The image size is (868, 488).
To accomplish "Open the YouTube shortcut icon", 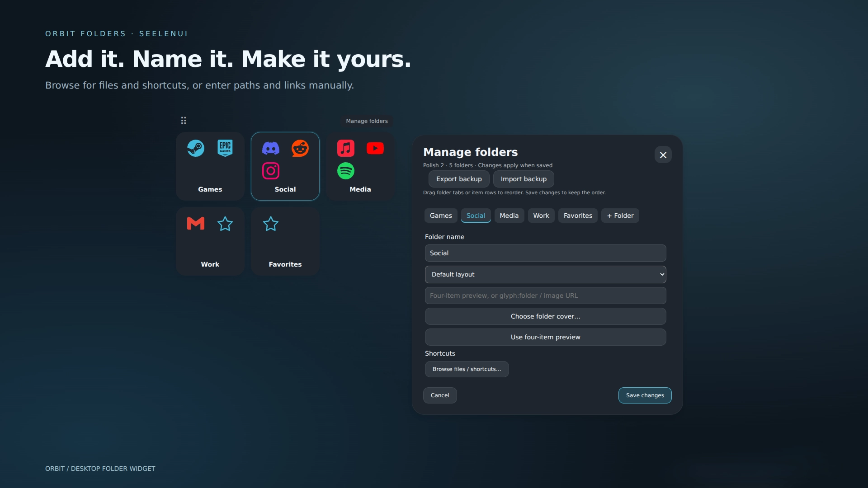I will 375,148.
